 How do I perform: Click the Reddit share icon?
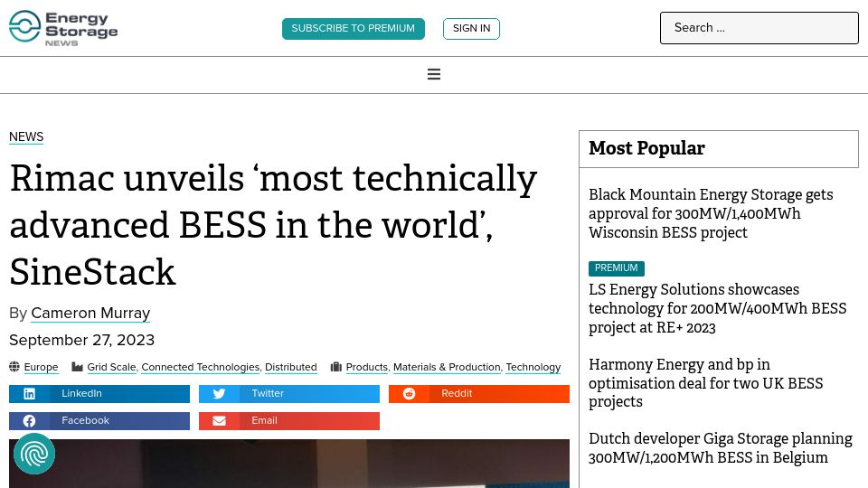coord(409,393)
